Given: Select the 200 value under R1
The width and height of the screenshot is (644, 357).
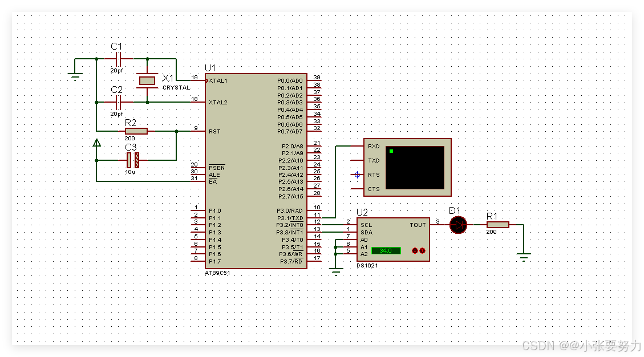Looking at the screenshot, I should click(491, 232).
